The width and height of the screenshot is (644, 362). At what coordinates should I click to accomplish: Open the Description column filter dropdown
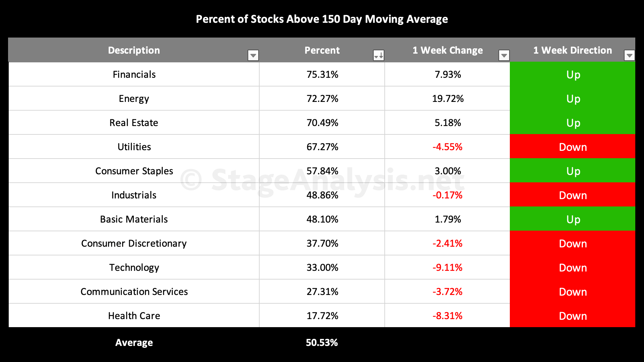coord(253,55)
